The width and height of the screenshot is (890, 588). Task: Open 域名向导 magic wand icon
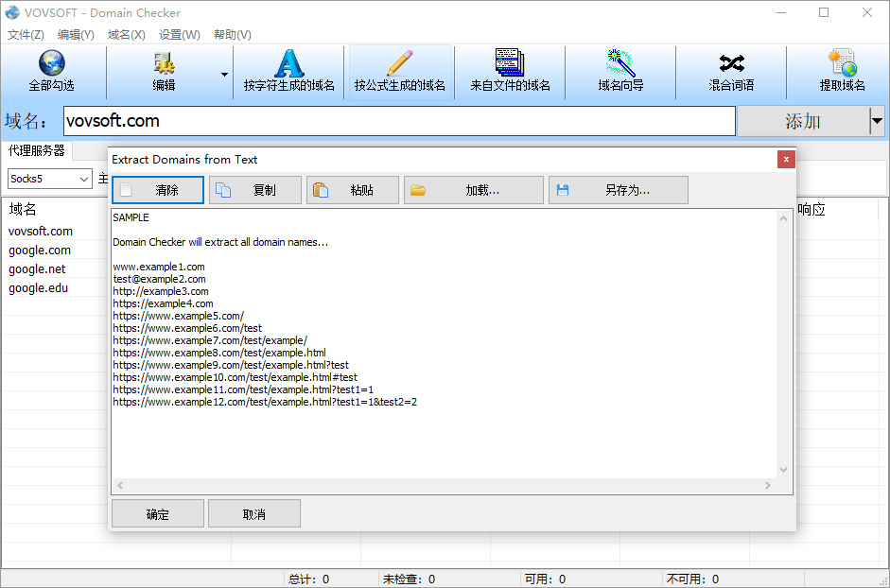tap(620, 62)
